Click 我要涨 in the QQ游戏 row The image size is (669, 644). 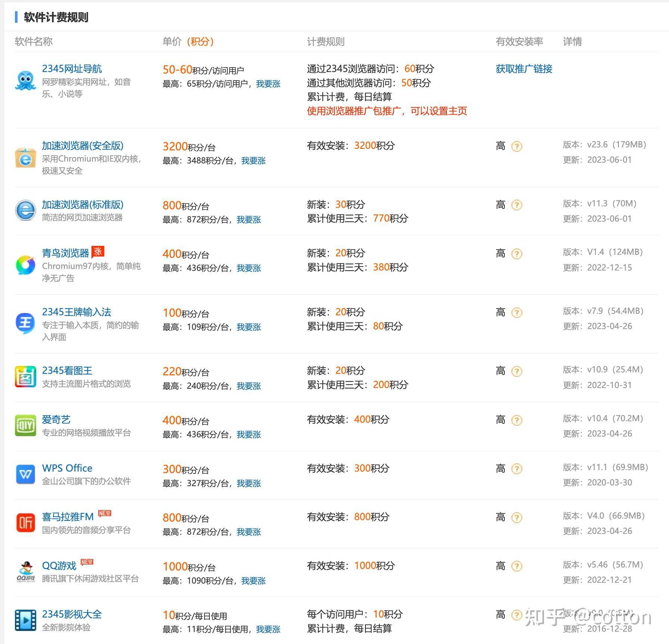[253, 581]
